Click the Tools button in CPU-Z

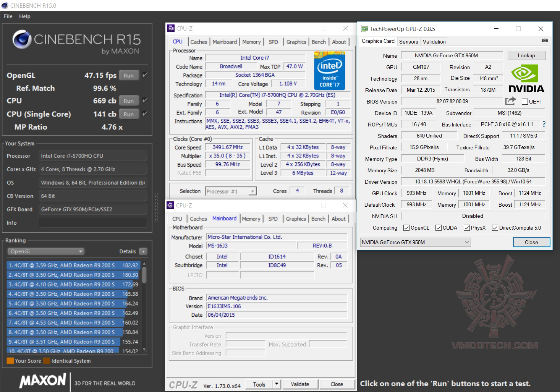tap(259, 384)
